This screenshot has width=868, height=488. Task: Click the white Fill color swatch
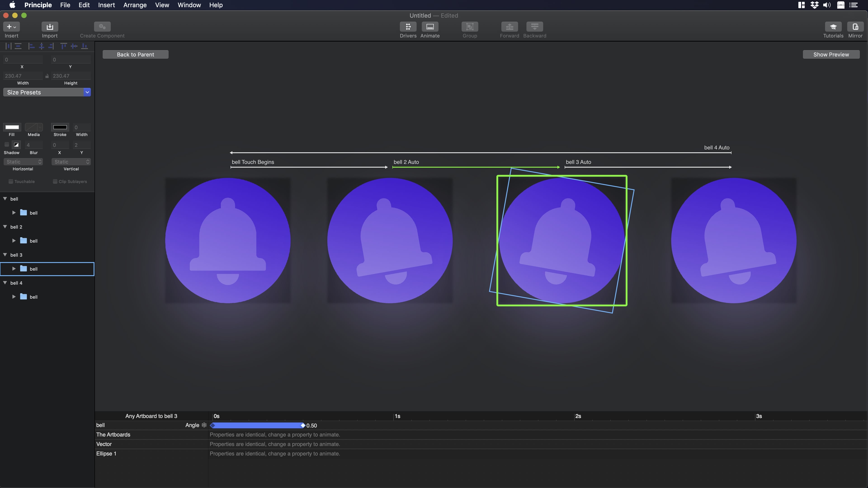(x=12, y=127)
